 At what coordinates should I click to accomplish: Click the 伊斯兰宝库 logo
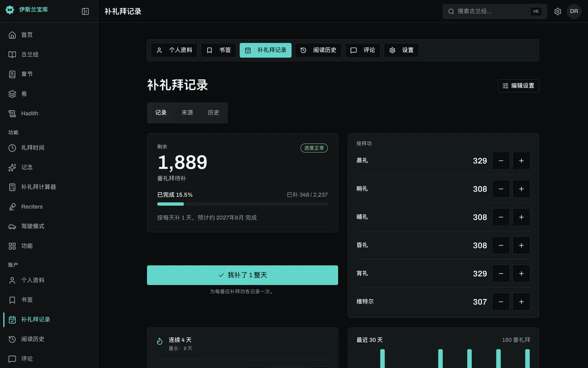click(x=27, y=10)
